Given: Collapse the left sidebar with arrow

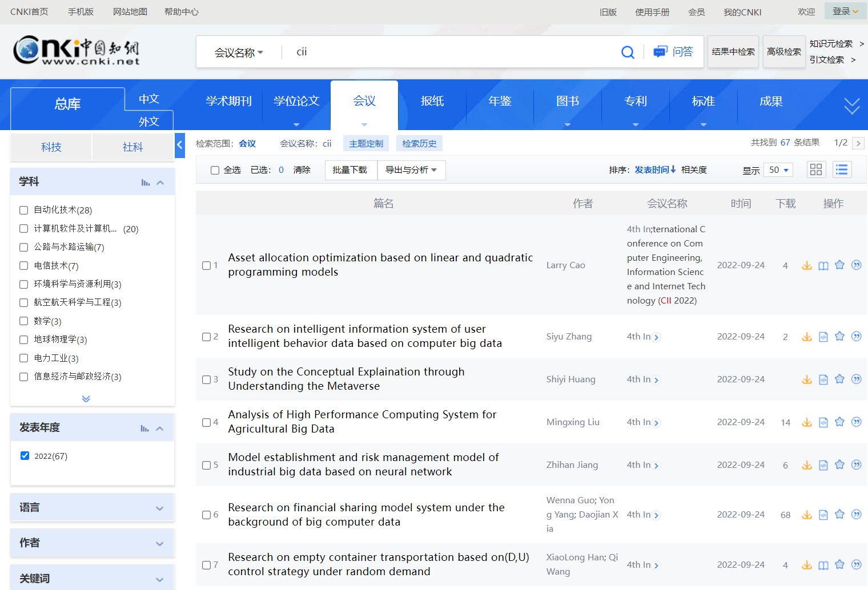Looking at the screenshot, I should pyautogui.click(x=179, y=145).
